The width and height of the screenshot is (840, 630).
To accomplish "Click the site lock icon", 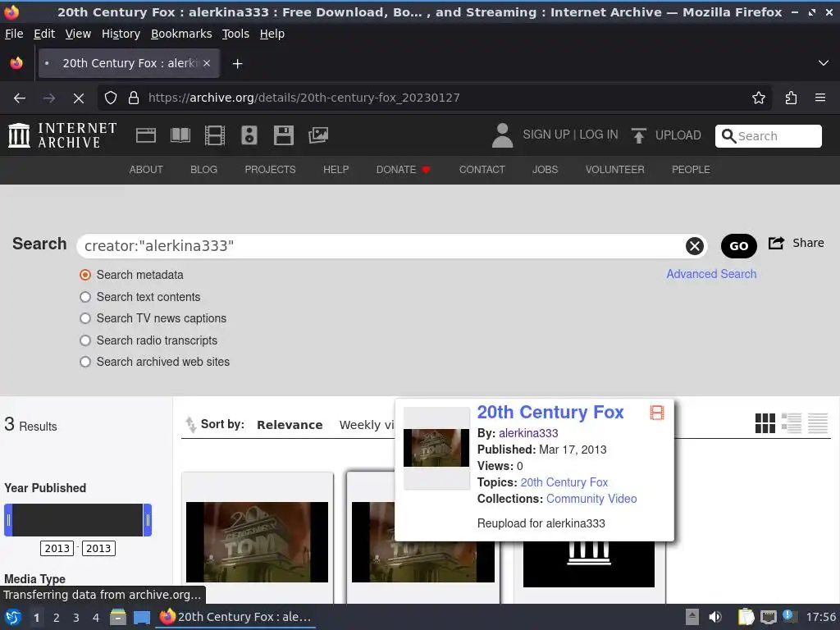I will pyautogui.click(x=134, y=98).
